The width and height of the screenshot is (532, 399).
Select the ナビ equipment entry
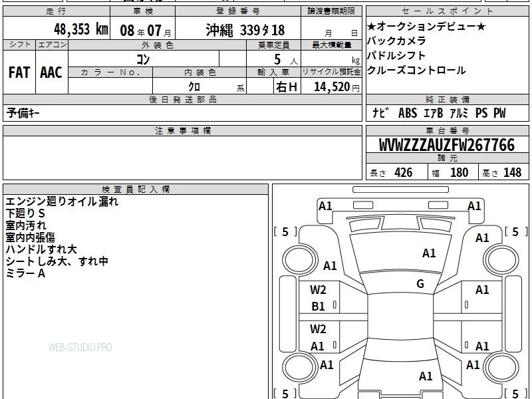tap(380, 113)
